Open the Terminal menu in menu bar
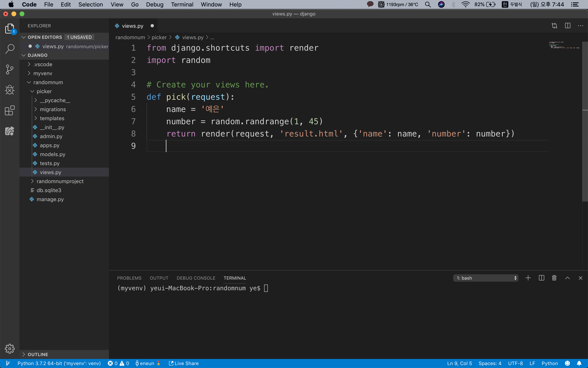 (182, 4)
